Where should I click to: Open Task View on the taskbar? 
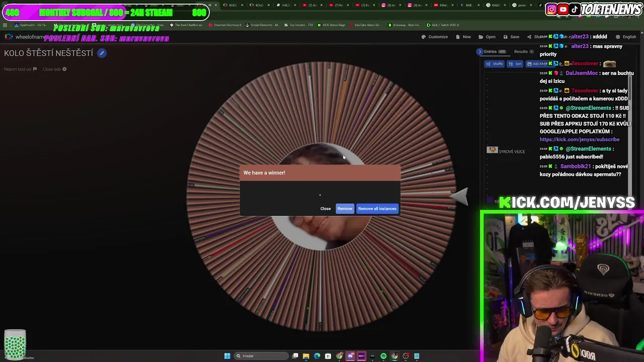pyautogui.click(x=295, y=356)
